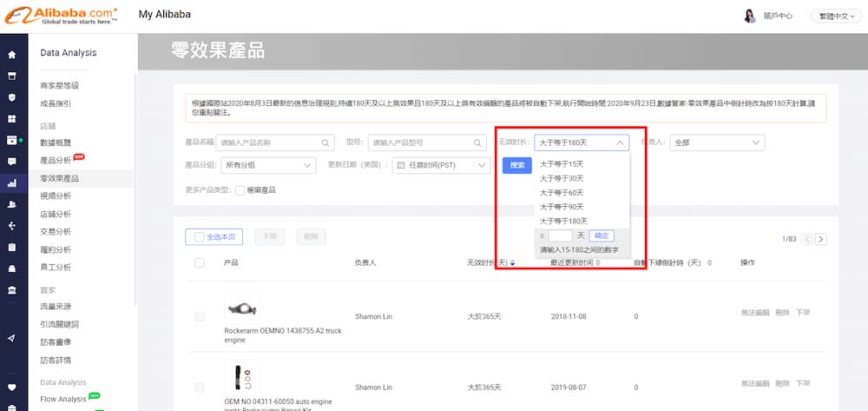
Task: Click the 刪除 batch button above table
Action: pyautogui.click(x=311, y=237)
